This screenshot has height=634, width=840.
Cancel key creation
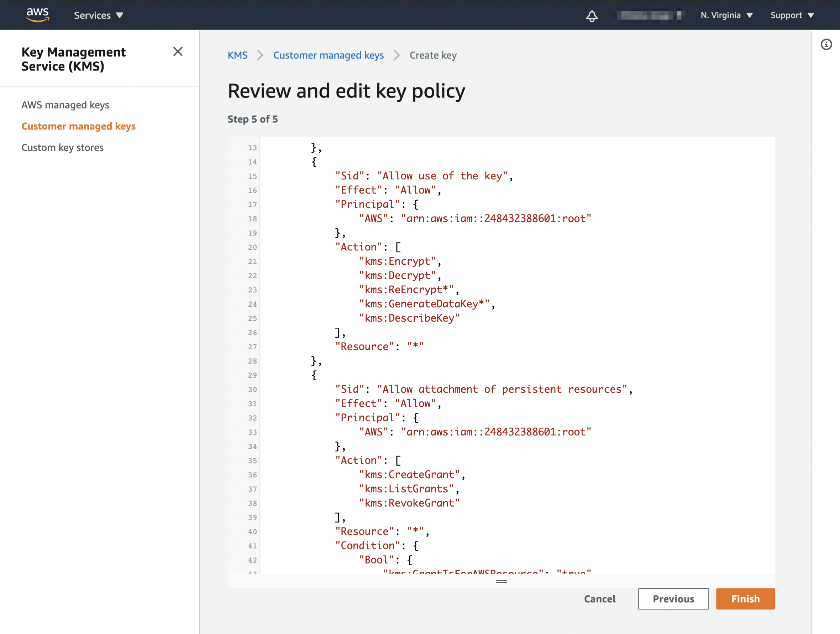[600, 599]
